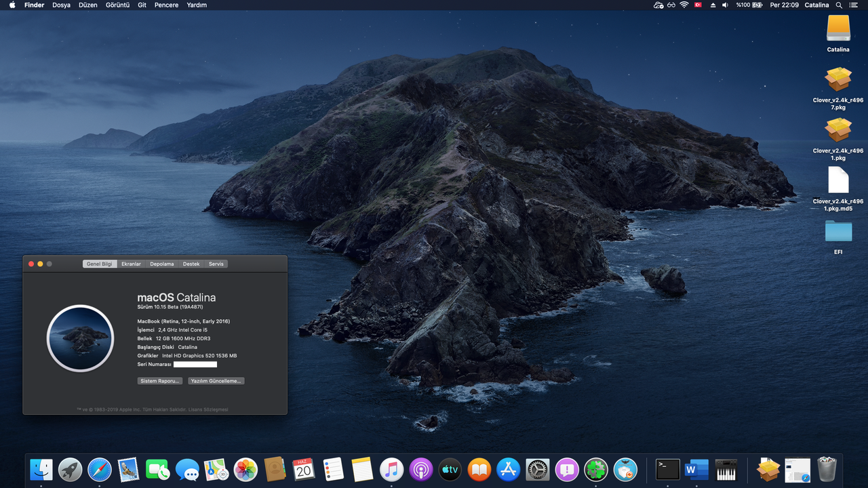Click Yazılım Güncelleme button

pos(216,381)
